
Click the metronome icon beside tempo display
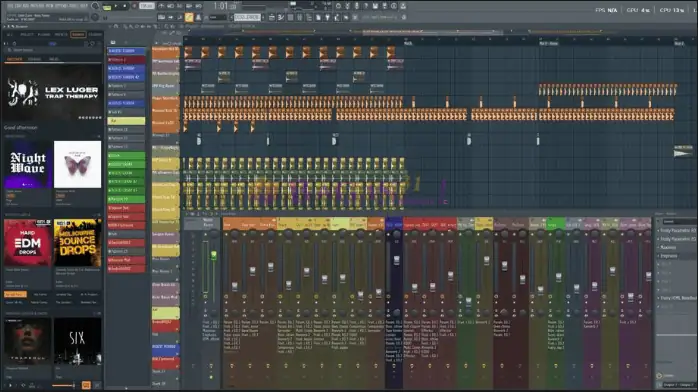(x=161, y=6)
